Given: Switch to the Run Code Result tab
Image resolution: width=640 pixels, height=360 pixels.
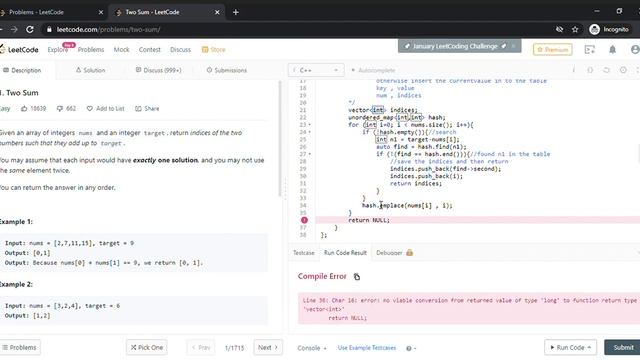Looking at the screenshot, I should coord(345,253).
